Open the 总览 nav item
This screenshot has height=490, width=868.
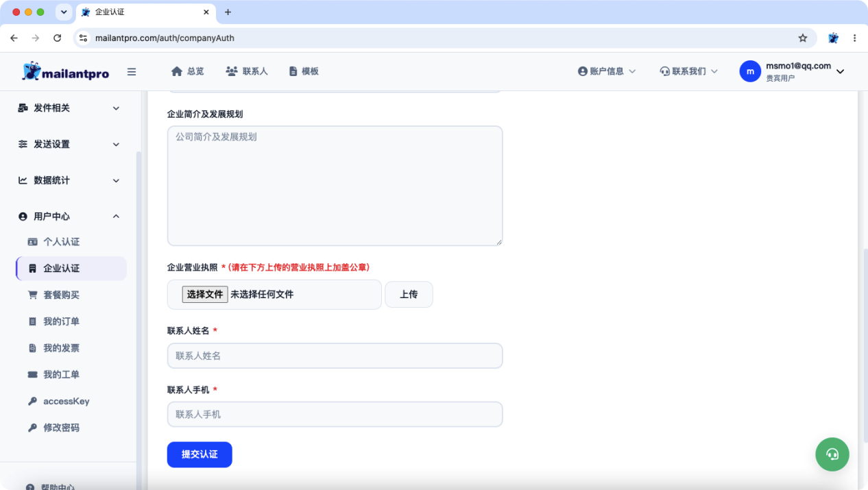click(x=187, y=71)
